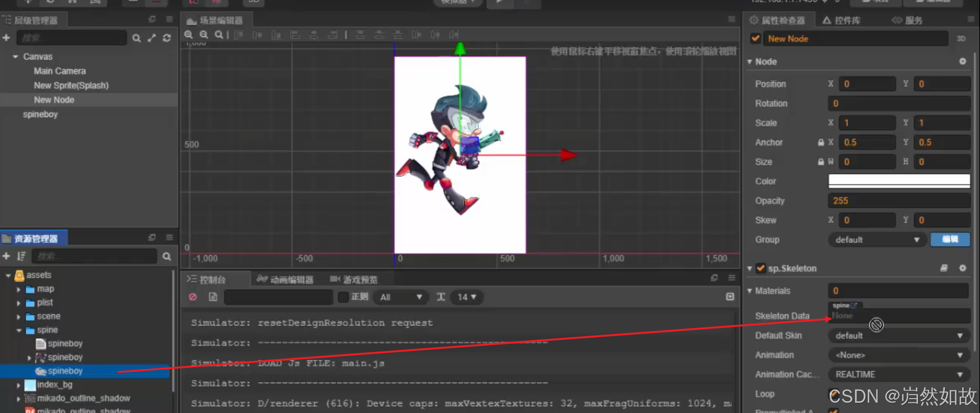
Task: Click the align left edges icon
Action: tap(295, 35)
